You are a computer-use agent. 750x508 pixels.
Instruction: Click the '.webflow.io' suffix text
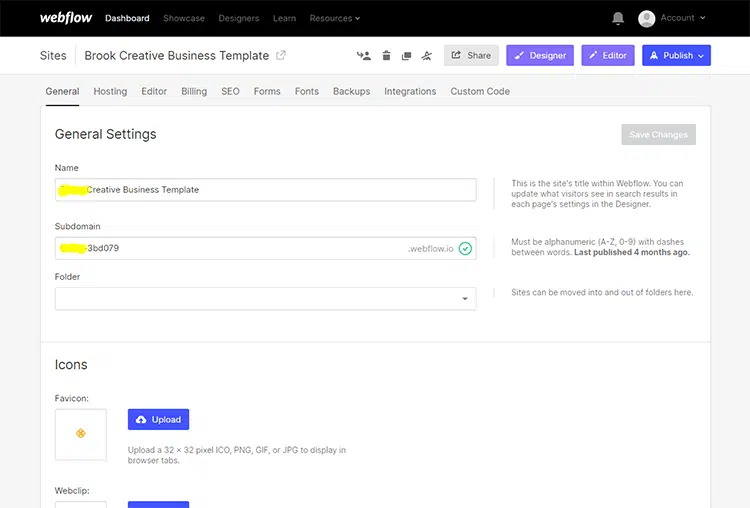tap(430, 249)
